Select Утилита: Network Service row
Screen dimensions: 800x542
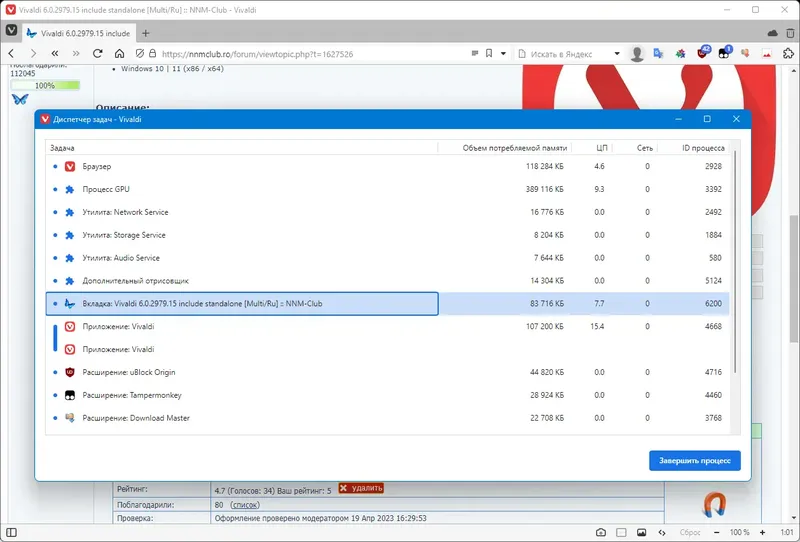click(x=388, y=212)
